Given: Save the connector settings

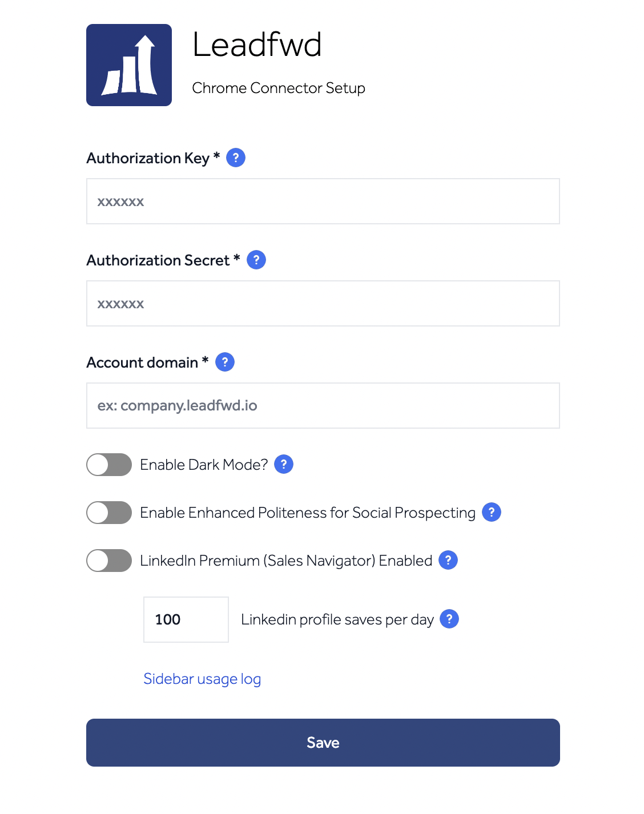Looking at the screenshot, I should click(x=323, y=743).
